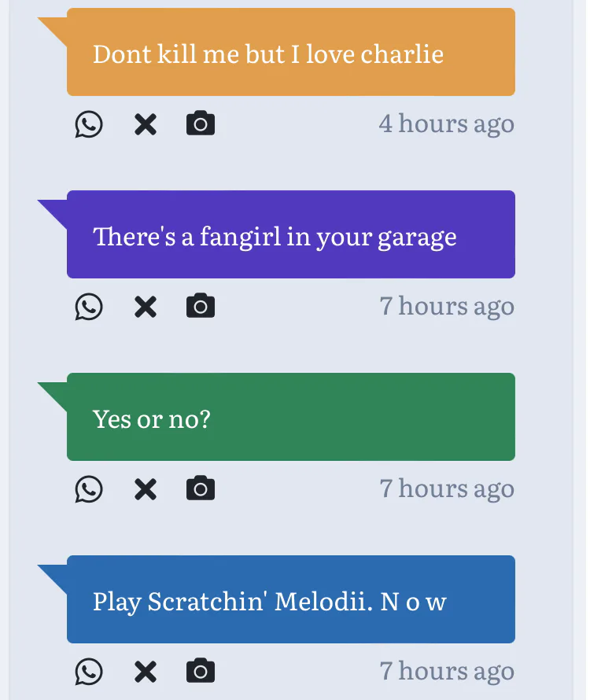Share 'fangirl in your garage' via WhatsApp
Image resolution: width=590 pixels, height=700 pixels.
89,307
